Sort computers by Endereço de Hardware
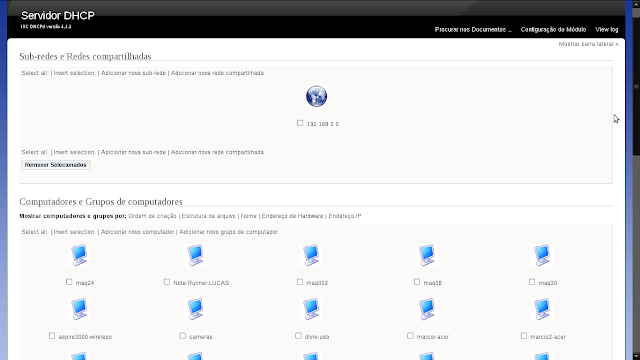 [292, 216]
